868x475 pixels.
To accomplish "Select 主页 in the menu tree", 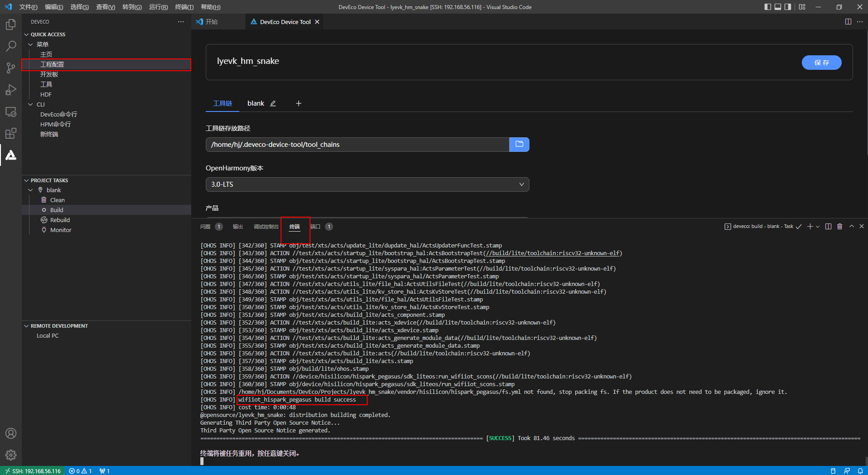I will click(x=46, y=54).
